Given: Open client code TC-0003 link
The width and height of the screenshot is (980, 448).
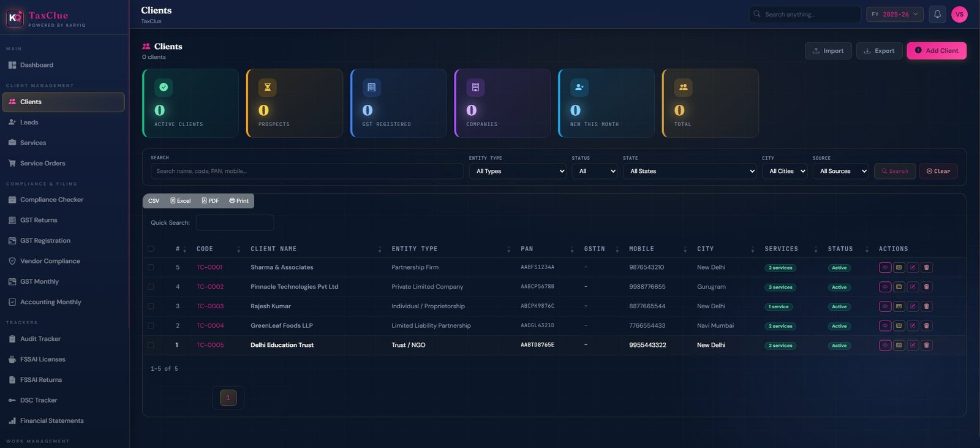Looking at the screenshot, I should pos(210,306).
